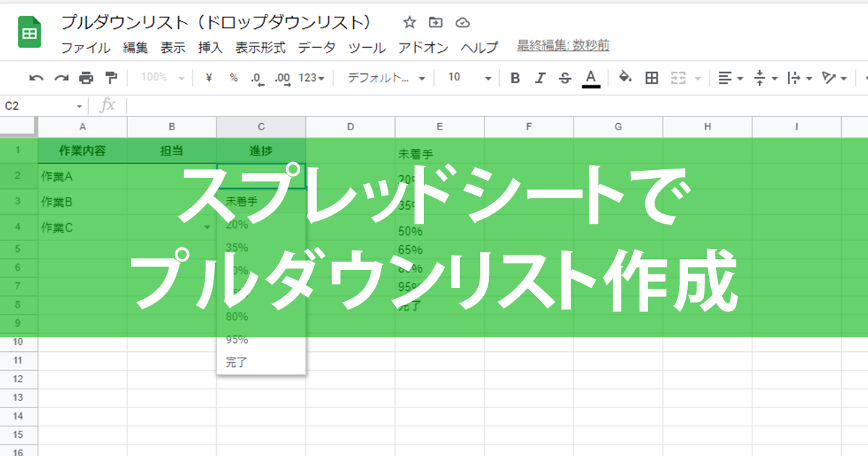This screenshot has width=868, height=456.
Task: Apply currency format with the ¥ button
Action: click(x=209, y=77)
